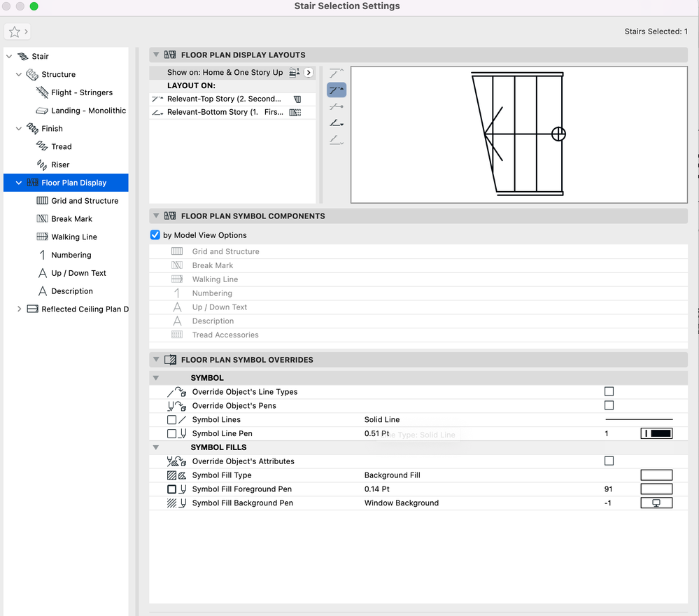This screenshot has width=699, height=616.
Task: Click the Numbering icon in sidebar tree
Action: click(x=42, y=255)
